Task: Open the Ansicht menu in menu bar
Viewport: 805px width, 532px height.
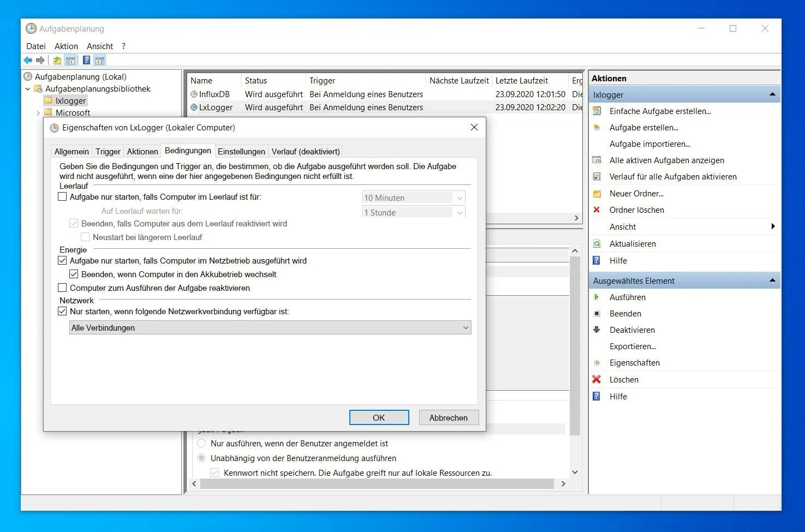Action: [100, 46]
